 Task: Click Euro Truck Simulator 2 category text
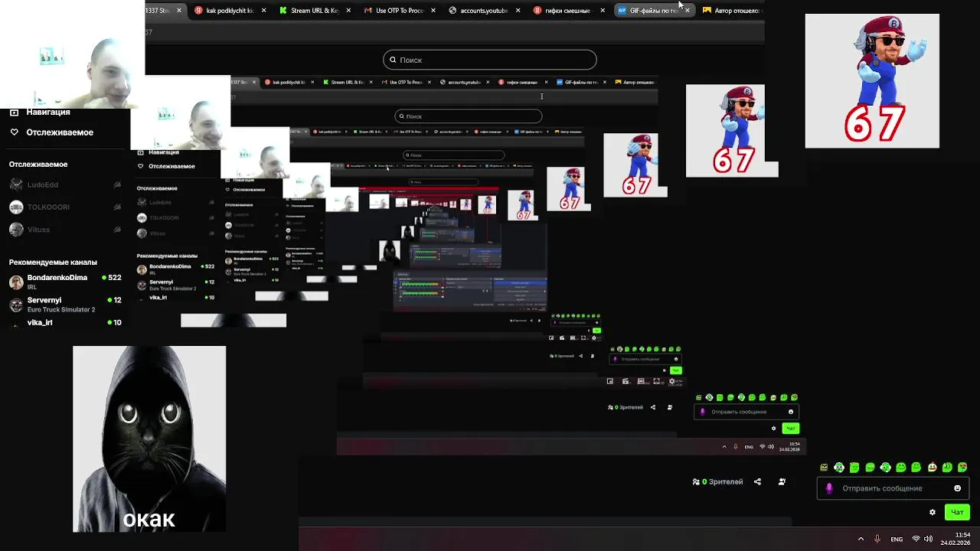point(61,310)
